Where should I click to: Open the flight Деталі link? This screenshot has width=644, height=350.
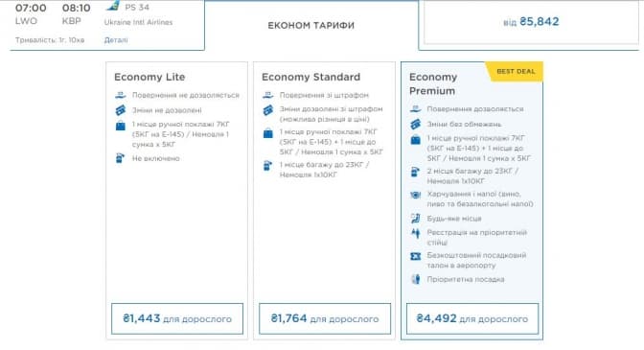pyautogui.click(x=116, y=40)
